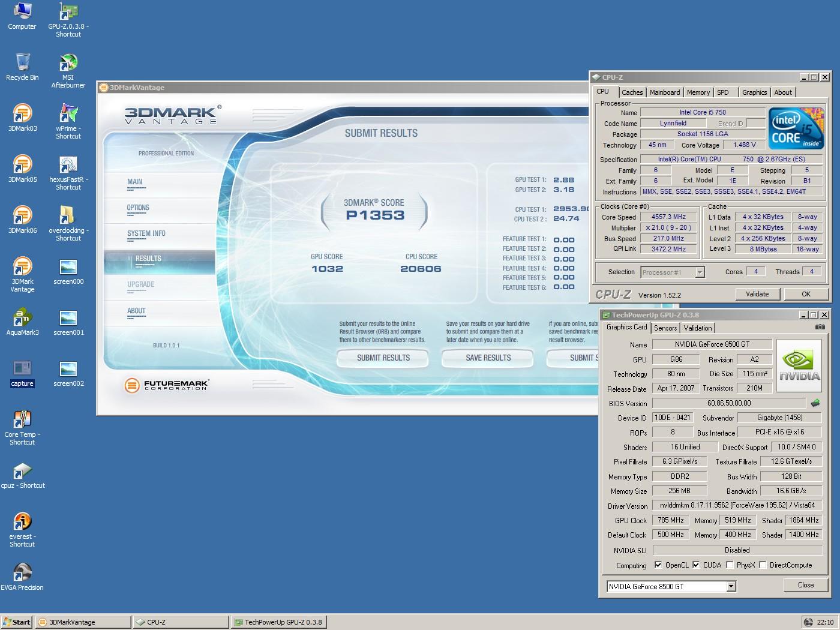This screenshot has width=840, height=630.
Task: Click Close button in GPU-Z
Action: [806, 585]
